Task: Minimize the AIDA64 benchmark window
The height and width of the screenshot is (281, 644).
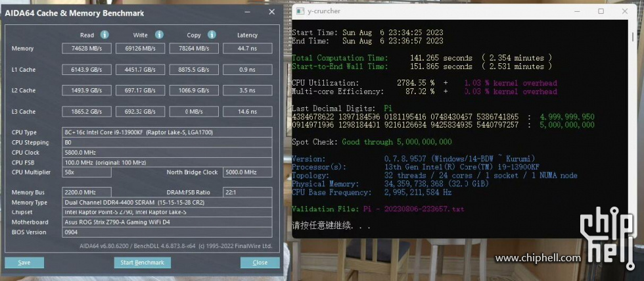Action: tap(247, 13)
